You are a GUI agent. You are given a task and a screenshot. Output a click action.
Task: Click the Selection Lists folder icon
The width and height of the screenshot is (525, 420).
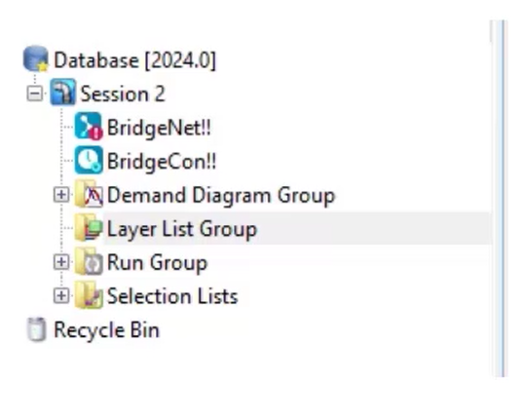(x=89, y=295)
